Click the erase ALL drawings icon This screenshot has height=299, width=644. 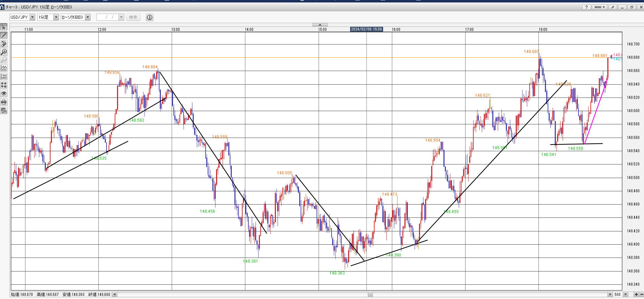coord(4,43)
